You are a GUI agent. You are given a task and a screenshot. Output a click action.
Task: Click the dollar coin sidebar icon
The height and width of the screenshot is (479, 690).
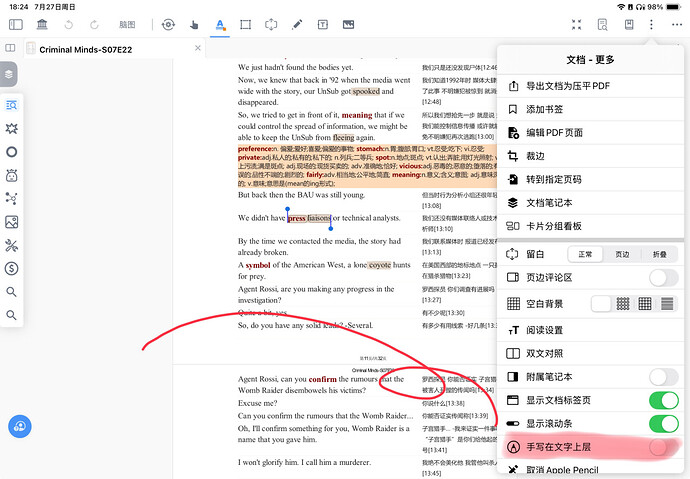coord(11,268)
